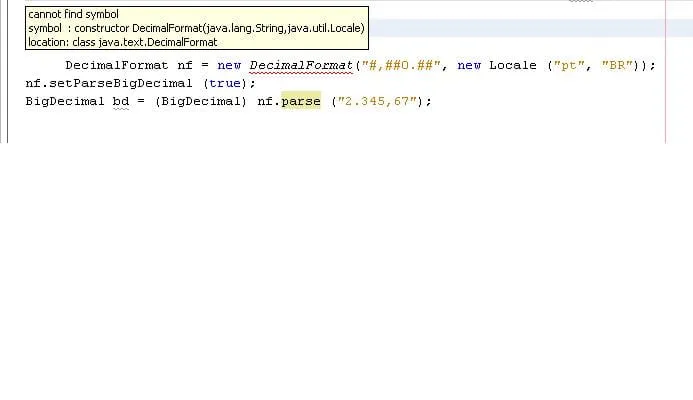Click the underlined bd variable

pos(121,101)
